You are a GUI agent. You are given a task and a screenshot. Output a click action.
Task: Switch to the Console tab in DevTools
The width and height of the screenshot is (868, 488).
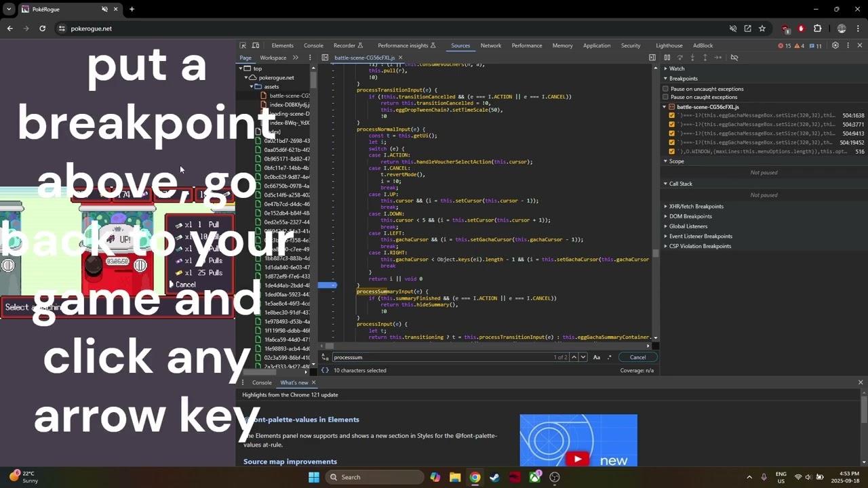(x=313, y=45)
